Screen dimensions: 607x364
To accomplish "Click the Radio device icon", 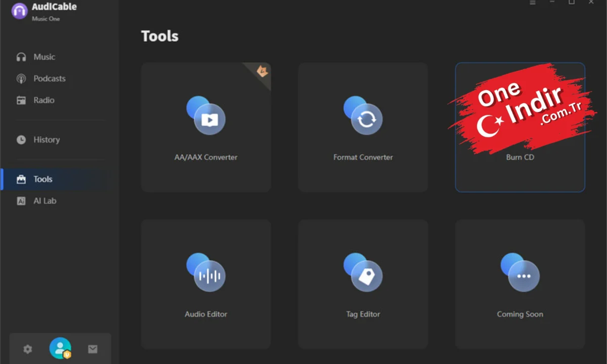I will pyautogui.click(x=21, y=101).
